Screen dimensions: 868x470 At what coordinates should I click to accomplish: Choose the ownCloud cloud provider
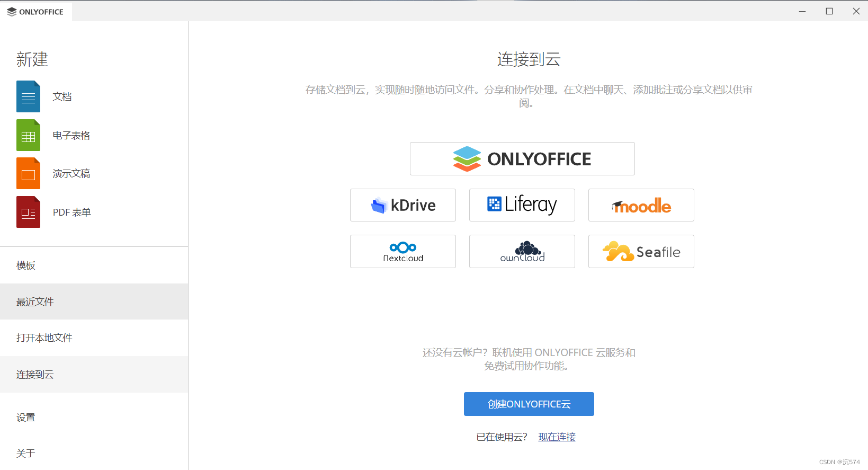pos(522,251)
